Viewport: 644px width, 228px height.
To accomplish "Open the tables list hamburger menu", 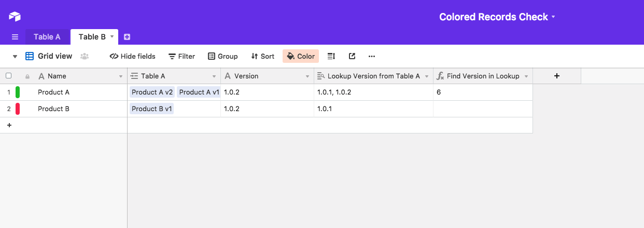I will pyautogui.click(x=15, y=37).
